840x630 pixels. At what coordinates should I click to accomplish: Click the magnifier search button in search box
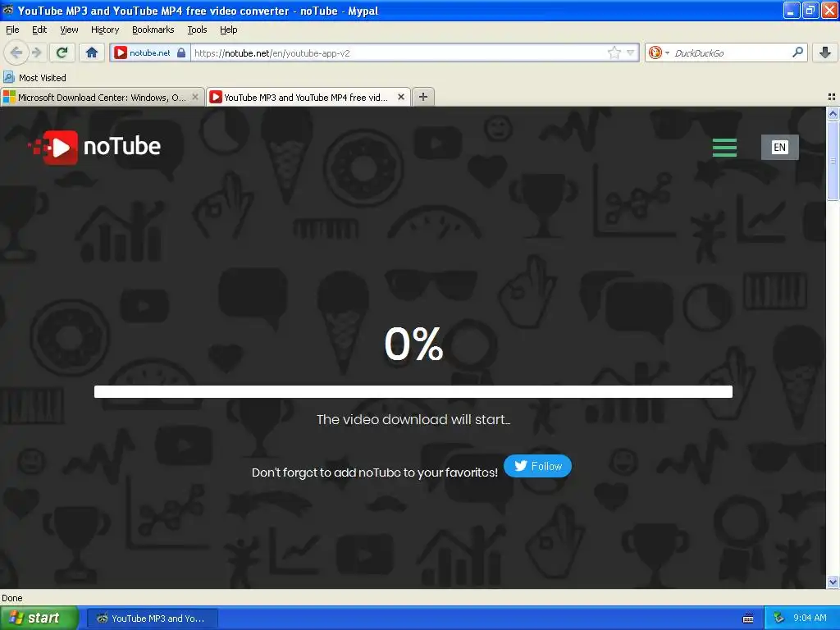(797, 52)
